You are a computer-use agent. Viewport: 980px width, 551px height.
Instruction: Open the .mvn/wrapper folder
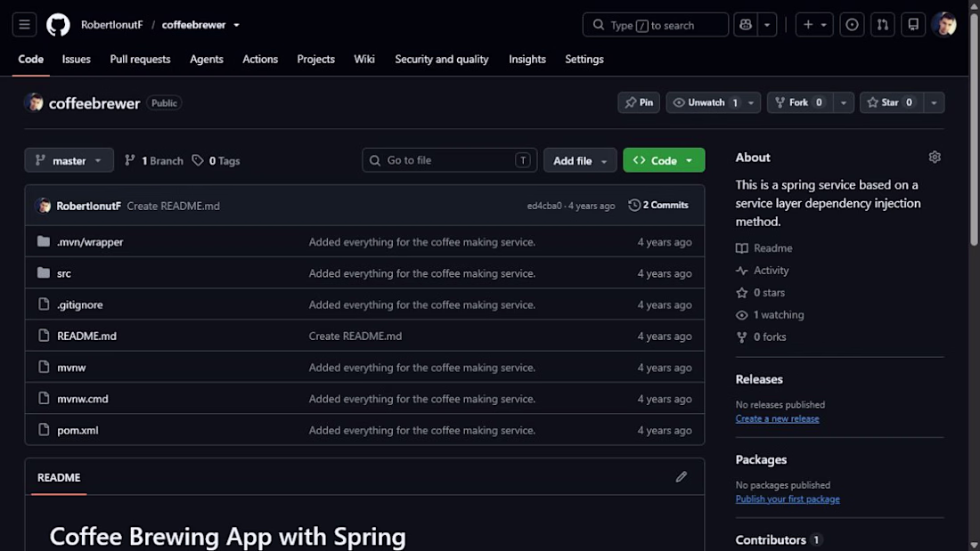coord(90,242)
